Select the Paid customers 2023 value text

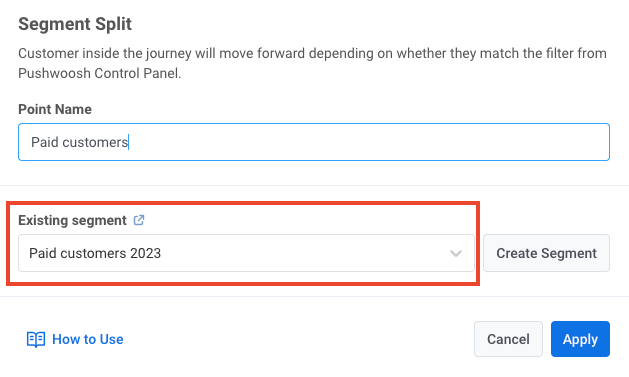pos(95,253)
